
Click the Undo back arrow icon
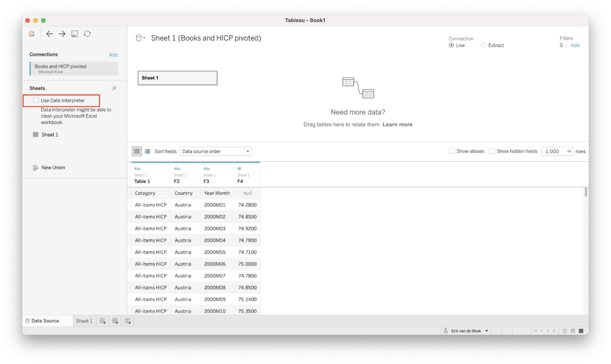point(50,34)
